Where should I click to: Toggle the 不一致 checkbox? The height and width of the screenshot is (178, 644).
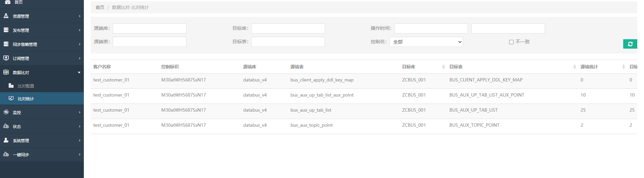[x=511, y=42]
